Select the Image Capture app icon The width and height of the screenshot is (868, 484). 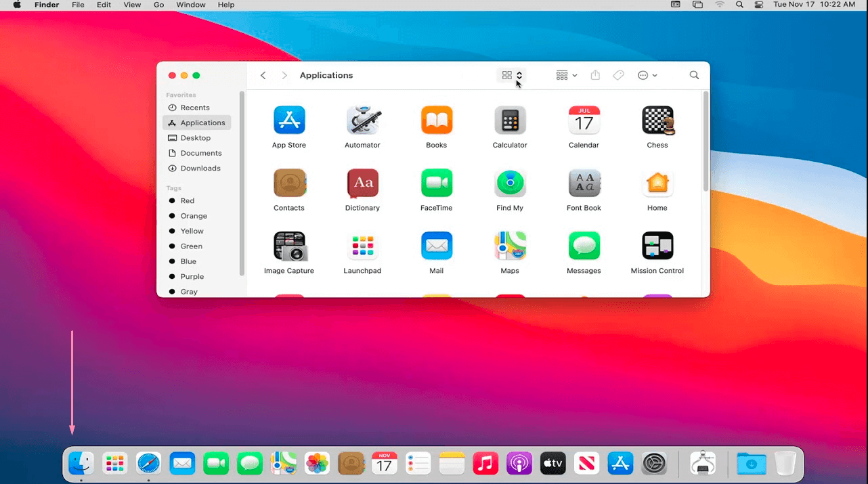(x=289, y=246)
